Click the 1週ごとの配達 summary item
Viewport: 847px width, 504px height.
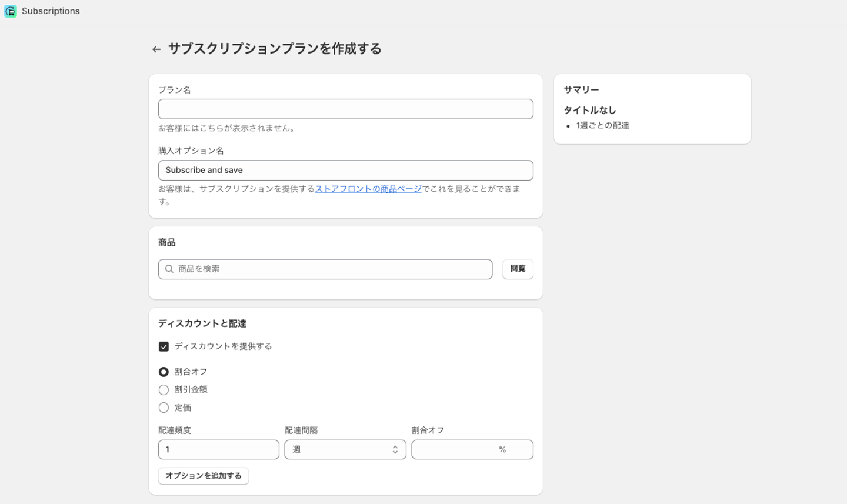click(x=602, y=125)
